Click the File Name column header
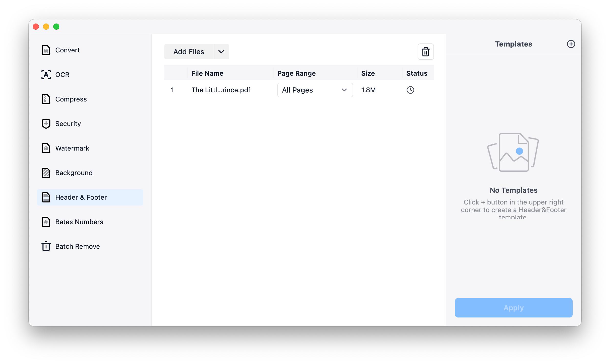 coord(207,73)
